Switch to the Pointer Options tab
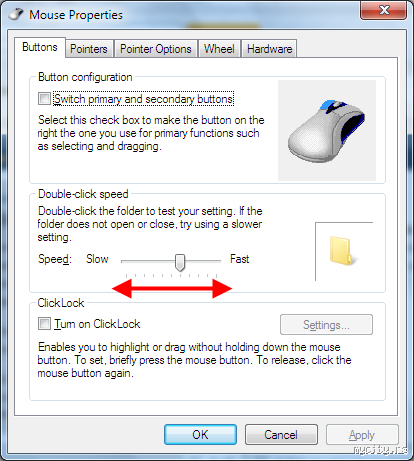This screenshot has width=414, height=461. pos(156,49)
